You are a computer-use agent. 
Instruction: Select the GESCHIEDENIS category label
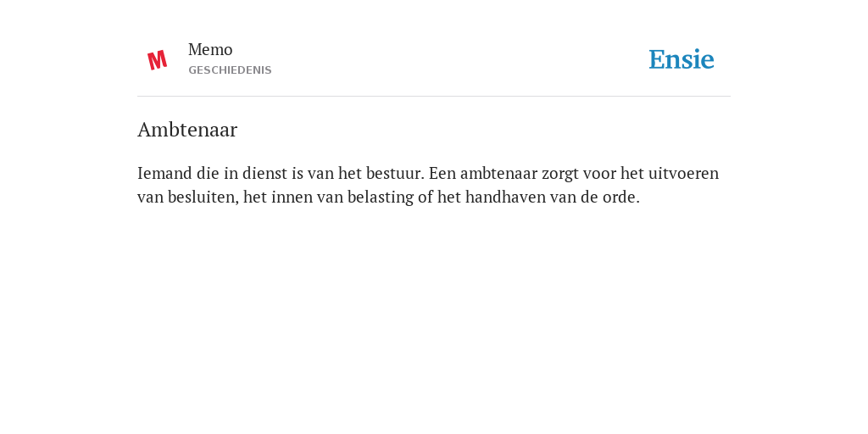point(230,70)
